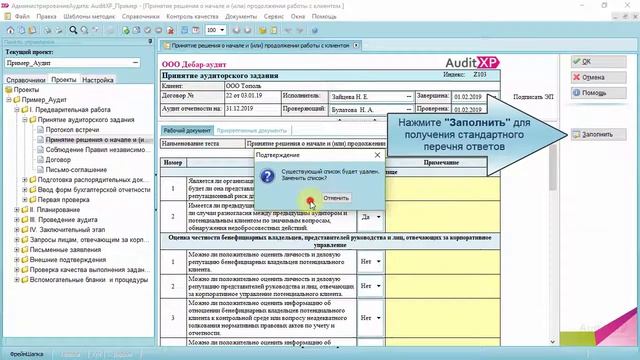Image resolution: width=640 pixels, height=360 pixels.
Task: Click the round checkmark toolbar icon
Action: pos(148,30)
